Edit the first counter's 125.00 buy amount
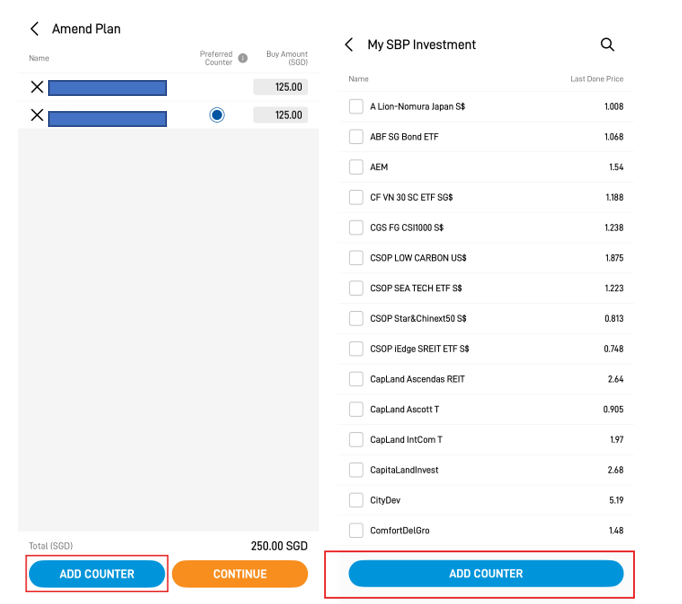Viewport: 682px width, 604px height. [281, 87]
